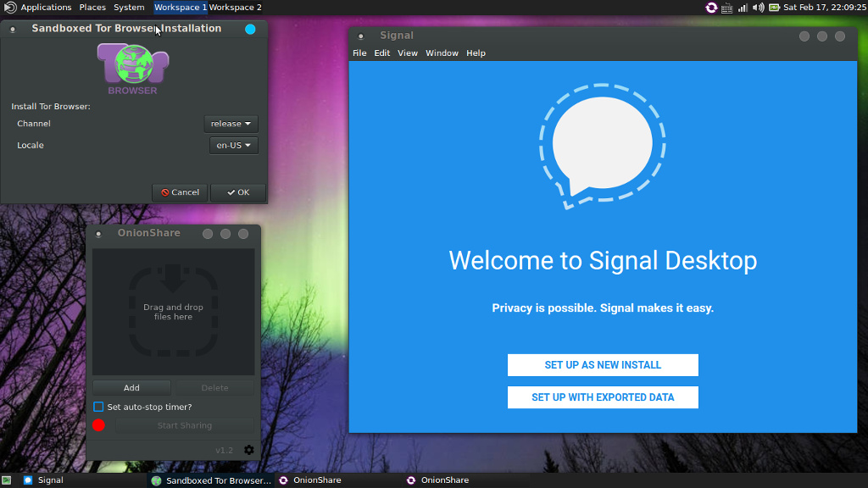Open the Locale en-US dropdown
Screen dimensions: 868x488
(233, 146)
